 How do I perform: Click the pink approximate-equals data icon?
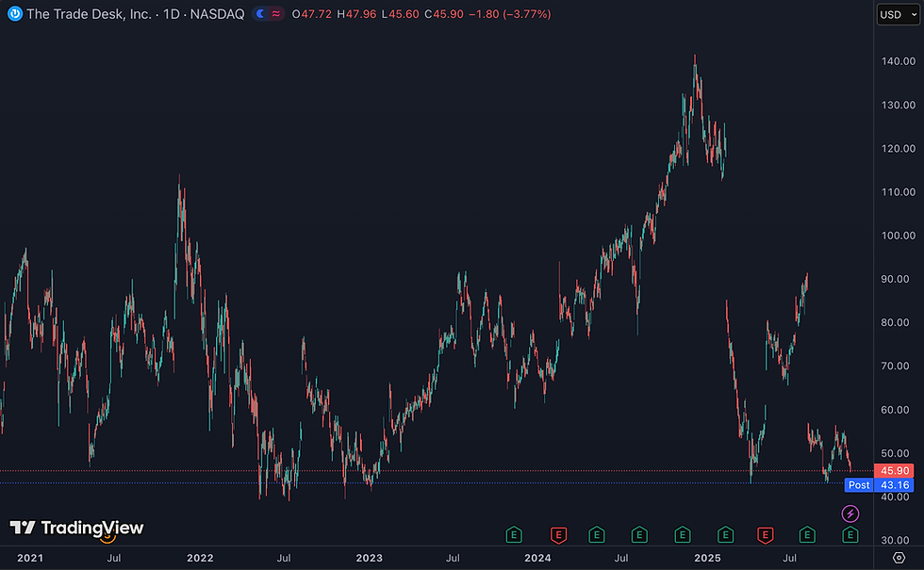click(275, 13)
